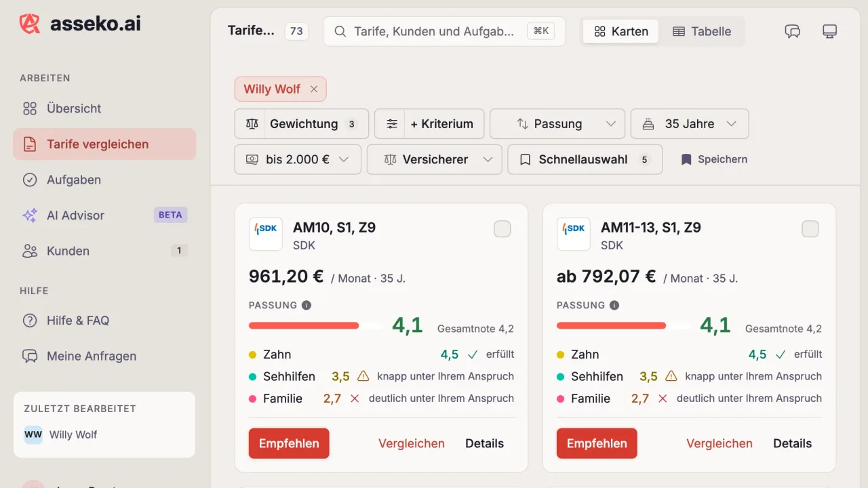Open Hilfe & FAQ in sidebar
This screenshot has height=488, width=868.
[x=104, y=321]
